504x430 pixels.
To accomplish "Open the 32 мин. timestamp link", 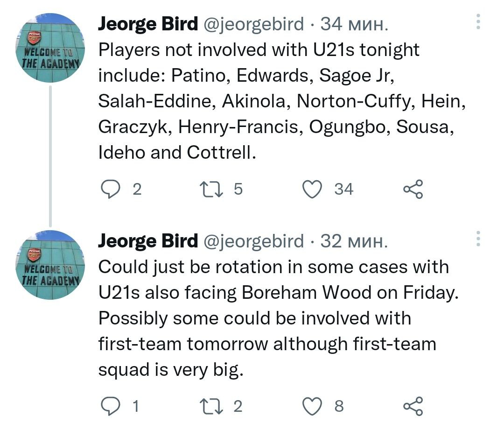I will [354, 241].
